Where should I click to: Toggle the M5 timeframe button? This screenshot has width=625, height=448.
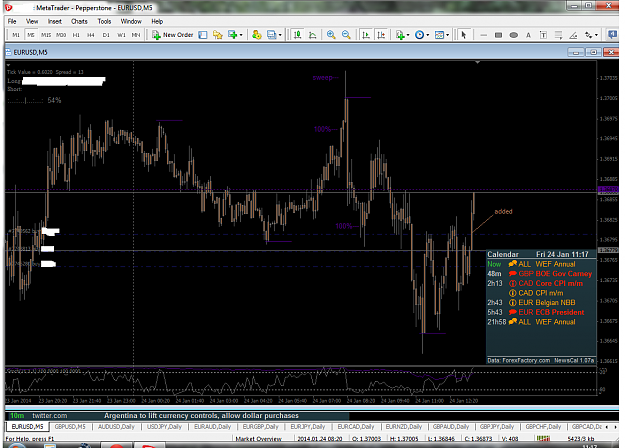(x=31, y=35)
